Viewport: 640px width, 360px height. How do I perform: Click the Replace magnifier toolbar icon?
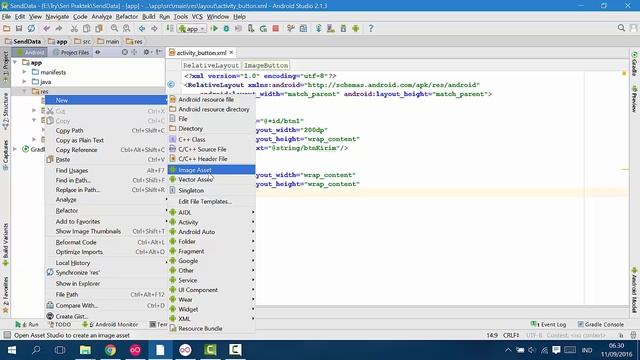pos(127,28)
